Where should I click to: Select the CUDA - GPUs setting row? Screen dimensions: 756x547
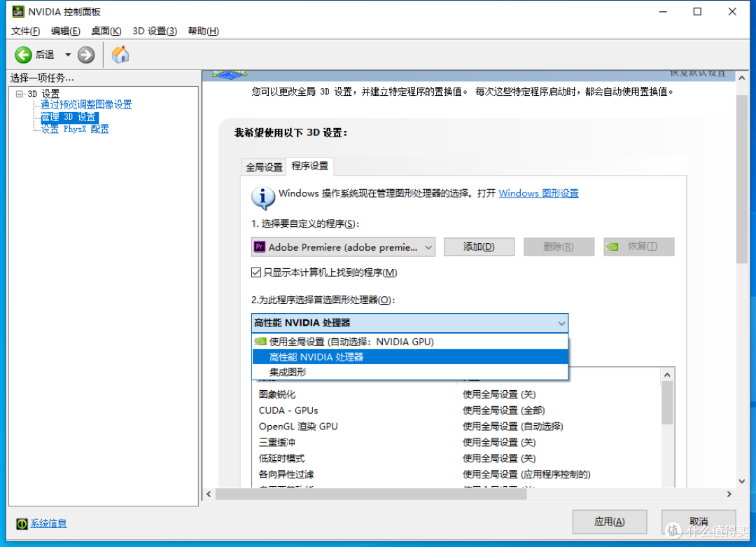456,410
